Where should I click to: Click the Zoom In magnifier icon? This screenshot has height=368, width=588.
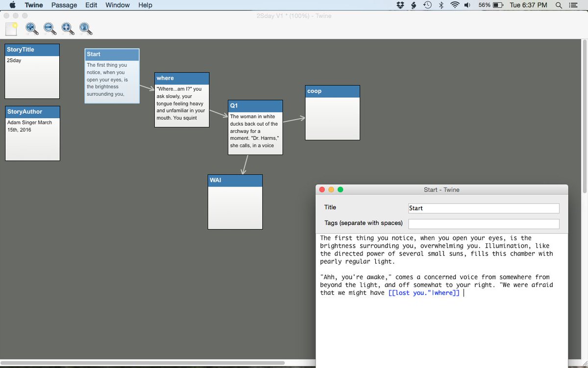(x=32, y=29)
